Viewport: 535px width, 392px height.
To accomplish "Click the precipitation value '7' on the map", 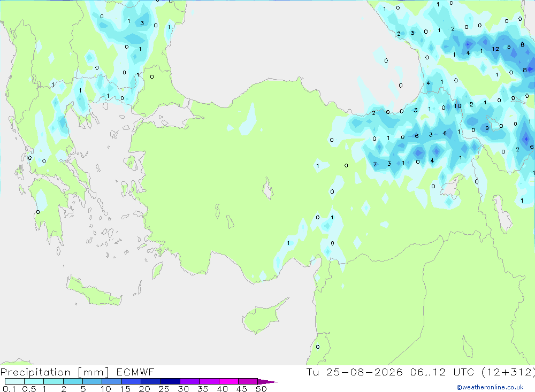I will click(375, 164).
